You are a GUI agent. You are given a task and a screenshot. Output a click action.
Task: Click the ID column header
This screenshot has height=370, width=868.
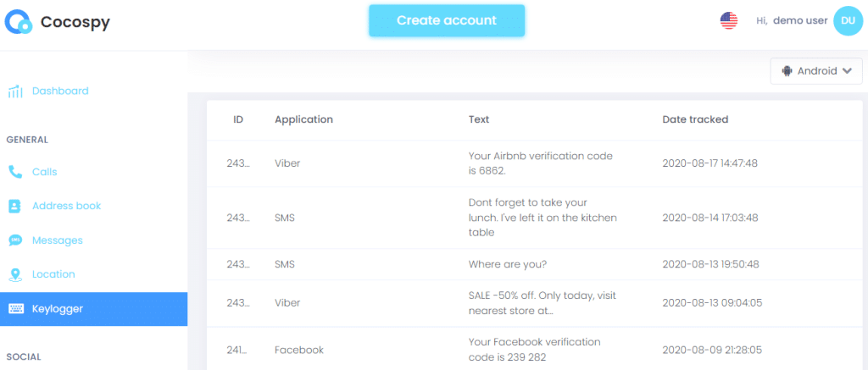(x=238, y=119)
